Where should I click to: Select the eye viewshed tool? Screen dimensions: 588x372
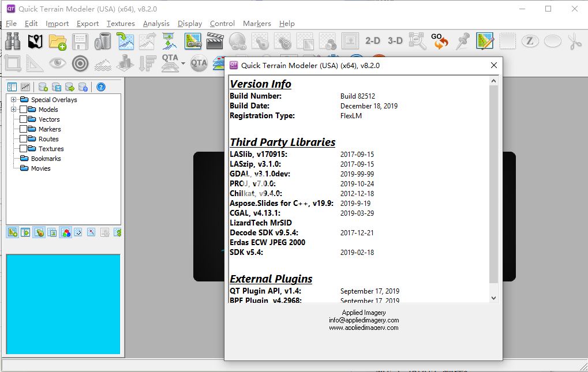[57, 63]
